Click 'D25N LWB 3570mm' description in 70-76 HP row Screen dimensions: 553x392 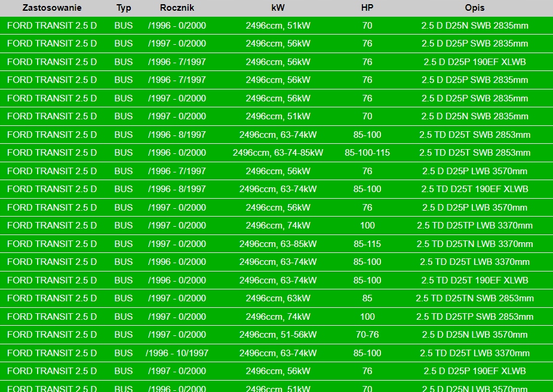pyautogui.click(x=475, y=335)
